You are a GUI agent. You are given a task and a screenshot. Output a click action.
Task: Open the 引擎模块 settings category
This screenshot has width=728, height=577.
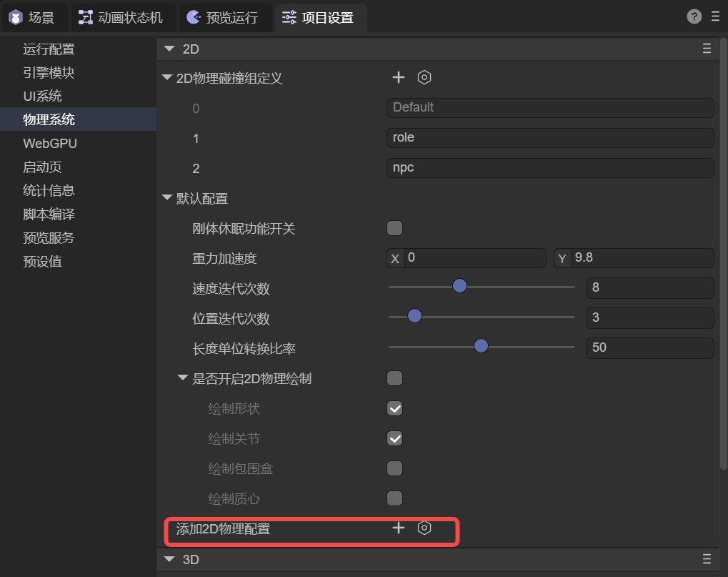point(49,73)
